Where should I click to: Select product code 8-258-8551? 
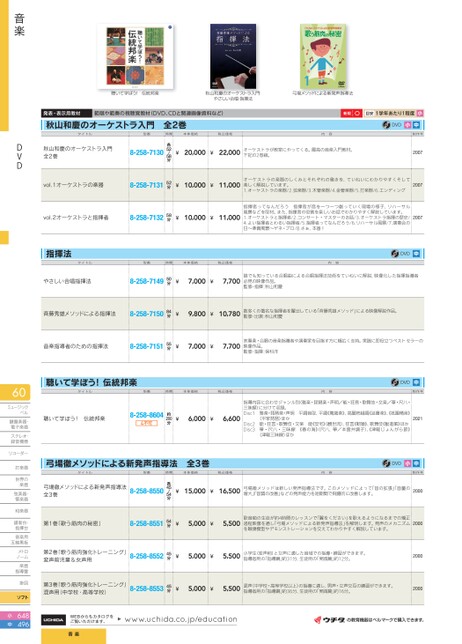coord(147,523)
